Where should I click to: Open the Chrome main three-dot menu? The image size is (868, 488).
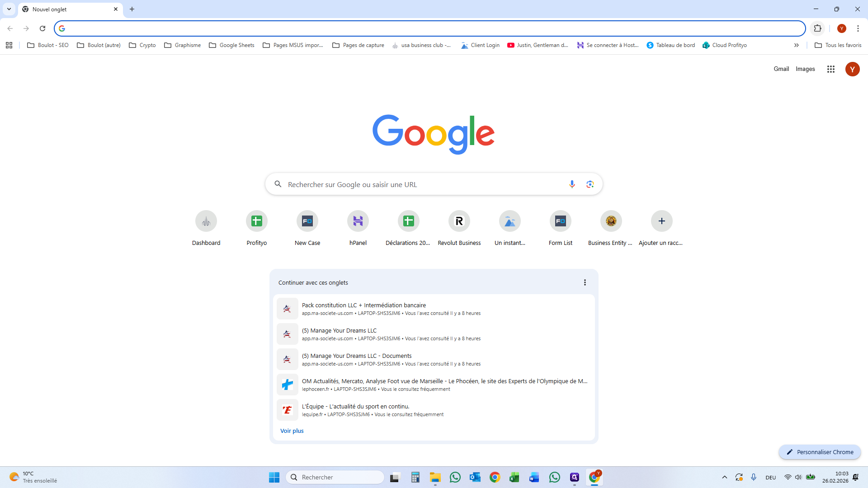[858, 28]
